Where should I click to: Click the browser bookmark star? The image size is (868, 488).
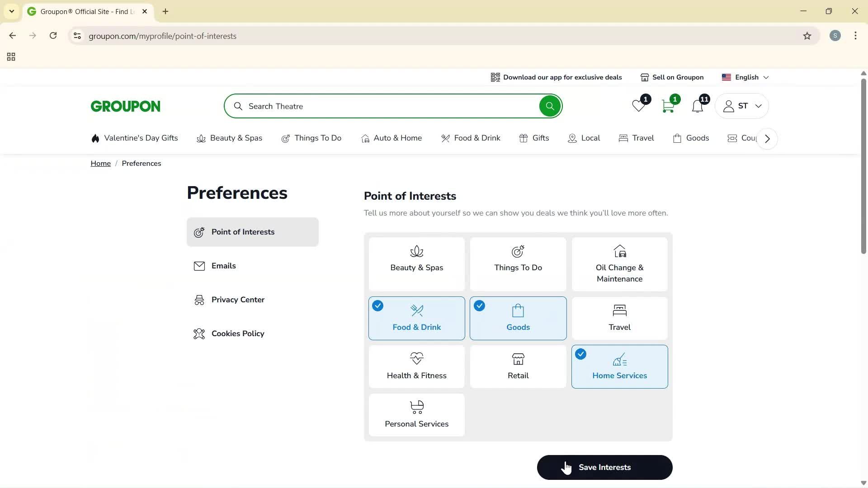coord(807,36)
